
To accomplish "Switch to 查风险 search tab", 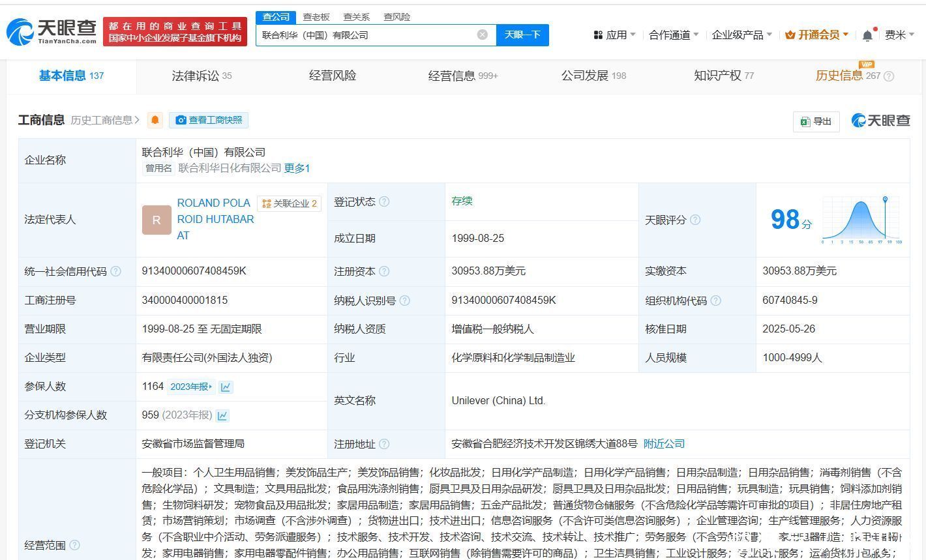I will tap(396, 17).
